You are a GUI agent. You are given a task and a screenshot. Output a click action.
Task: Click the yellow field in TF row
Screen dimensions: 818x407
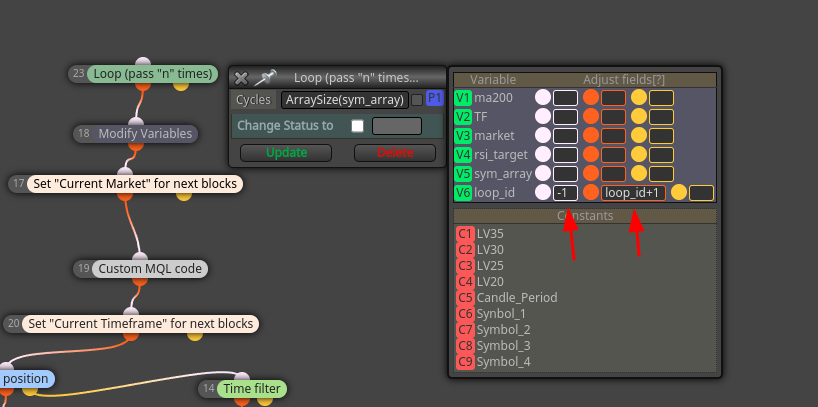point(661,117)
